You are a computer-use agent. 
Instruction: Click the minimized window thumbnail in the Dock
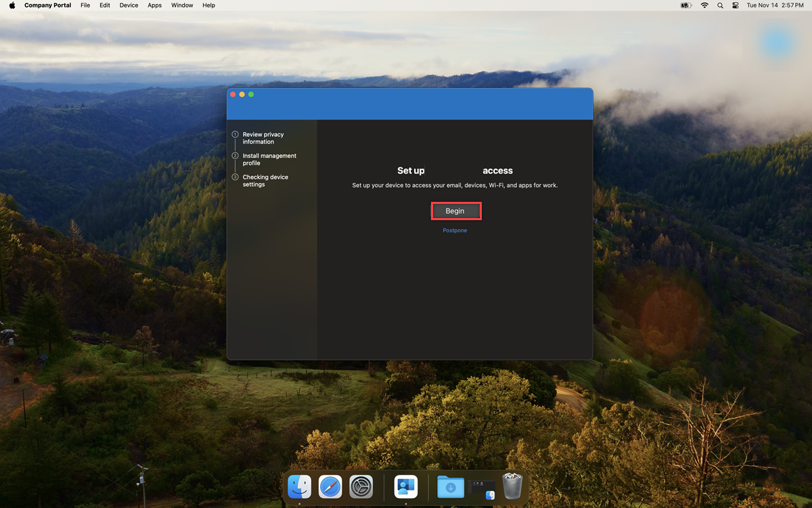[x=482, y=486]
